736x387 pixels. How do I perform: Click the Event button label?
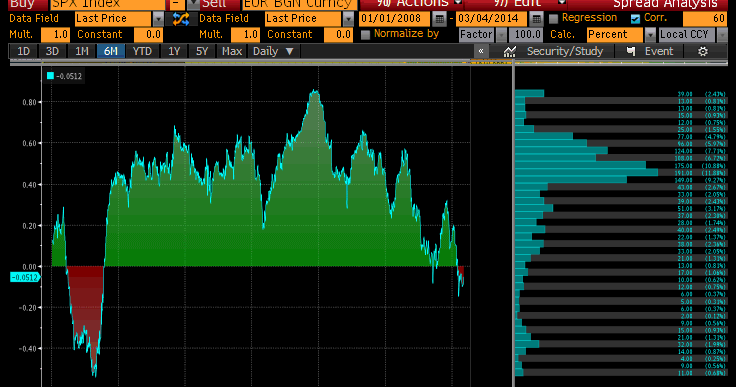click(659, 51)
